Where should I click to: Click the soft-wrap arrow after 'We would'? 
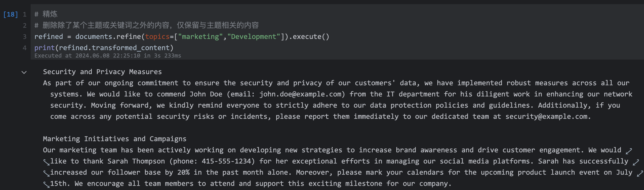click(628, 151)
